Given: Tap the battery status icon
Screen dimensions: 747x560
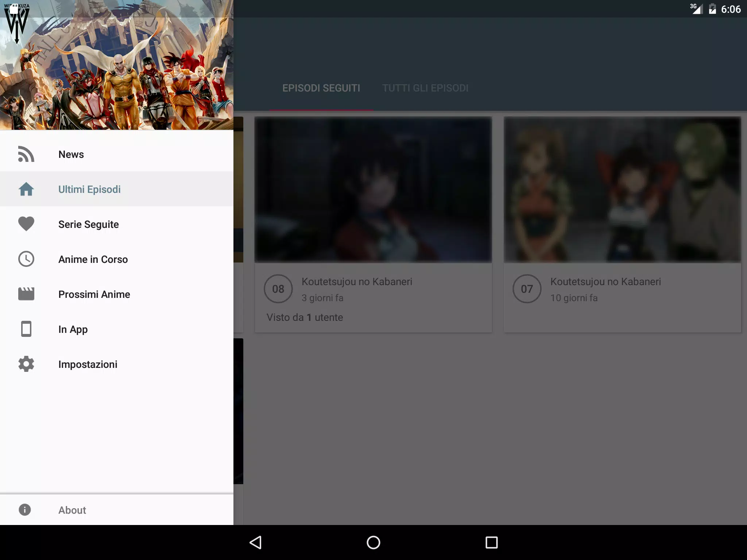Looking at the screenshot, I should pyautogui.click(x=712, y=9).
